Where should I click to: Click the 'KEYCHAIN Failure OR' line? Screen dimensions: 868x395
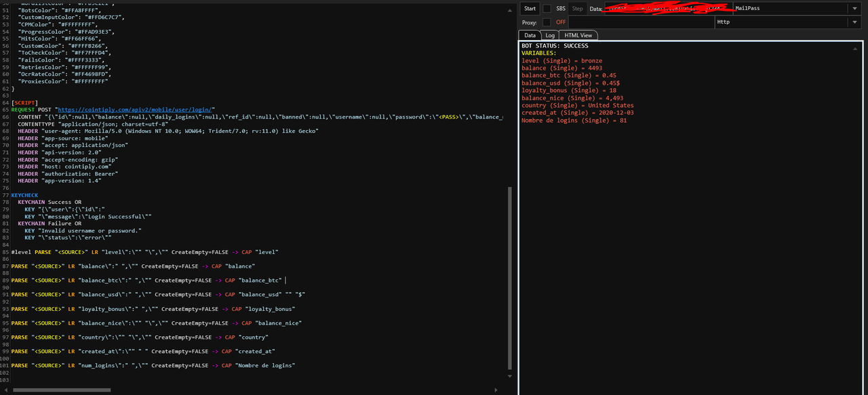point(50,224)
